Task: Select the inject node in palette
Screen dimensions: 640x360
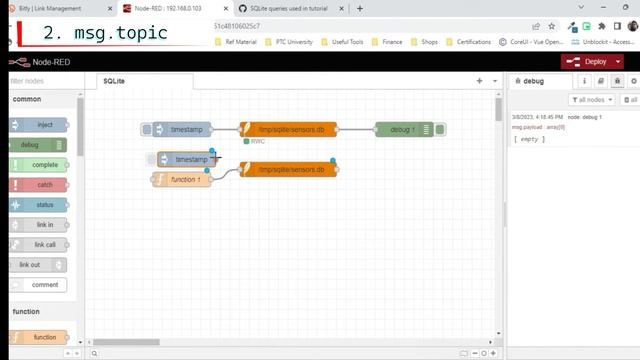Action: [x=39, y=125]
